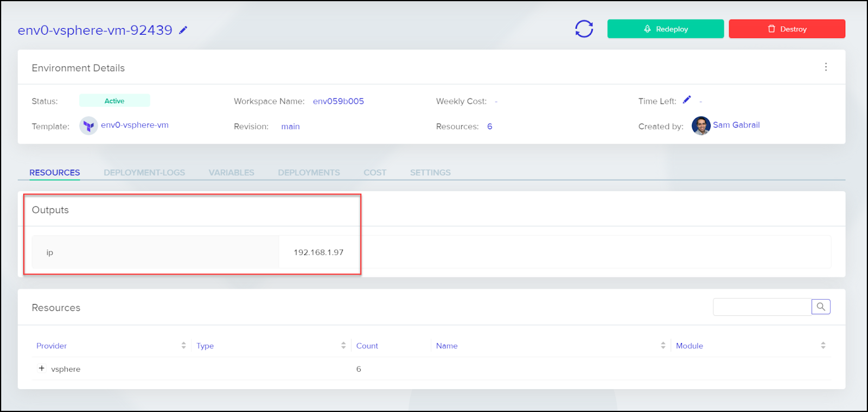Viewport: 868px width, 412px height.
Task: Open workspace name env059b005 link
Action: [339, 101]
